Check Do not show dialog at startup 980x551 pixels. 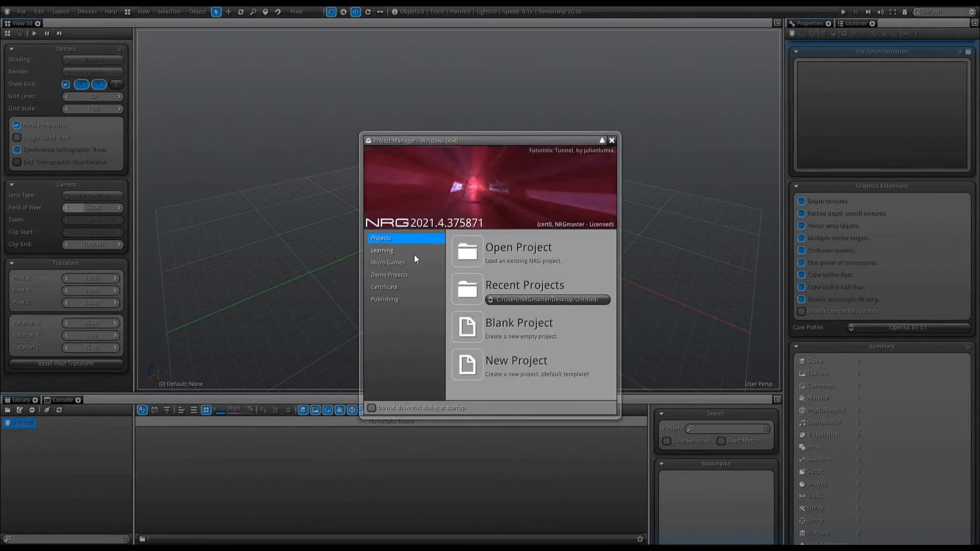(372, 408)
